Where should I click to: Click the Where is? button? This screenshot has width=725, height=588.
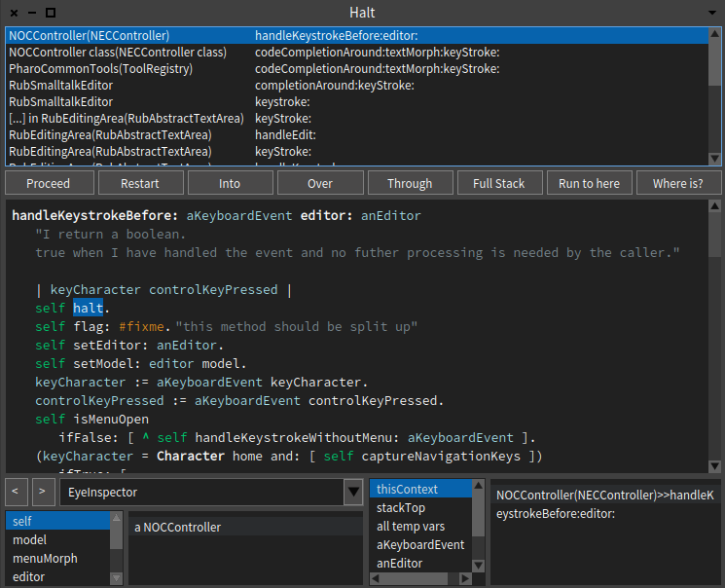pos(678,183)
